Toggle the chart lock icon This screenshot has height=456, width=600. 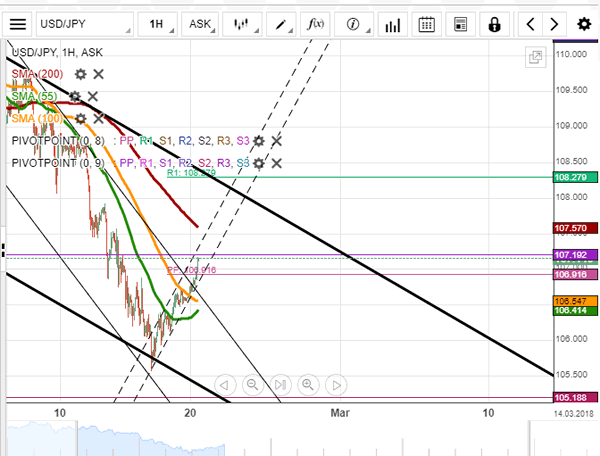[494, 24]
